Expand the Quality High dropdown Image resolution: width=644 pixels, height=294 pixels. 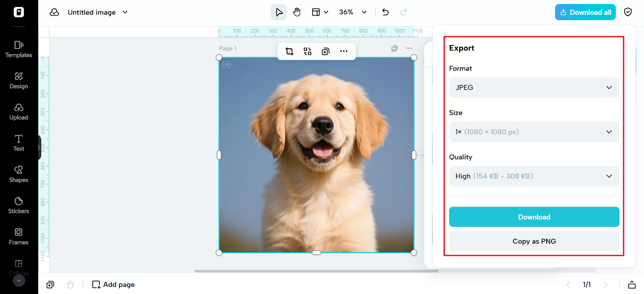[534, 176]
